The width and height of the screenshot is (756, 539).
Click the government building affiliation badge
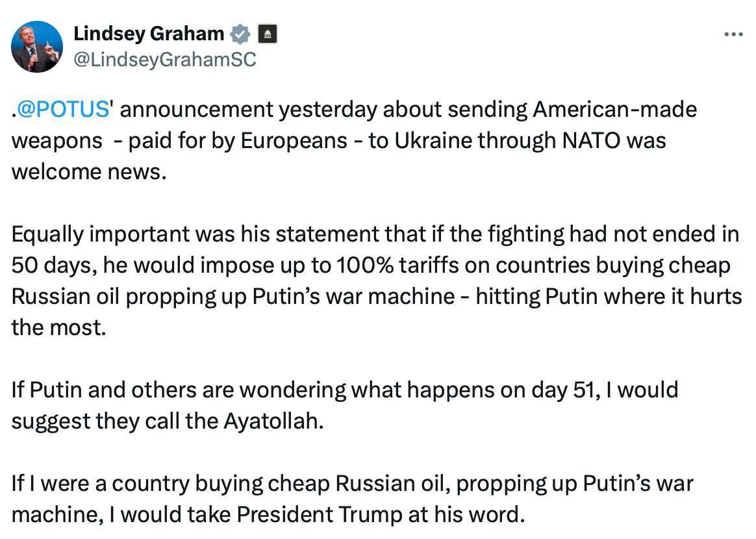click(x=268, y=34)
